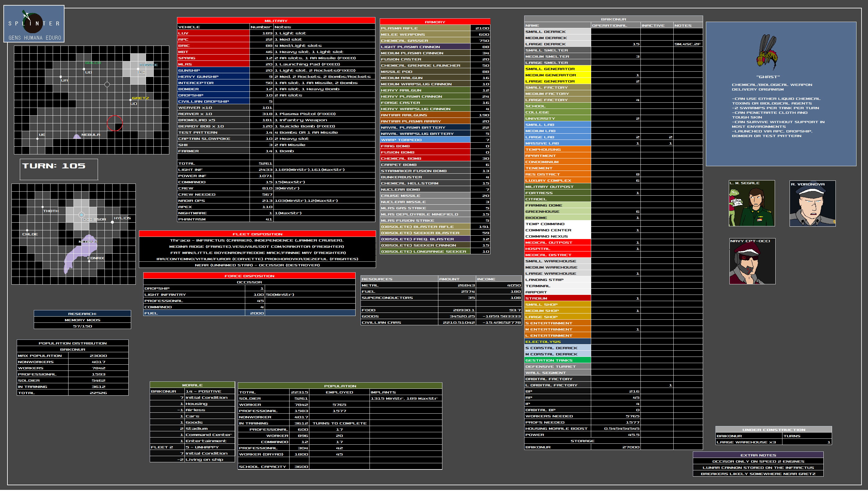Click the Hylios star dot on lower map
The height and width of the screenshot is (493, 868).
click(113, 222)
